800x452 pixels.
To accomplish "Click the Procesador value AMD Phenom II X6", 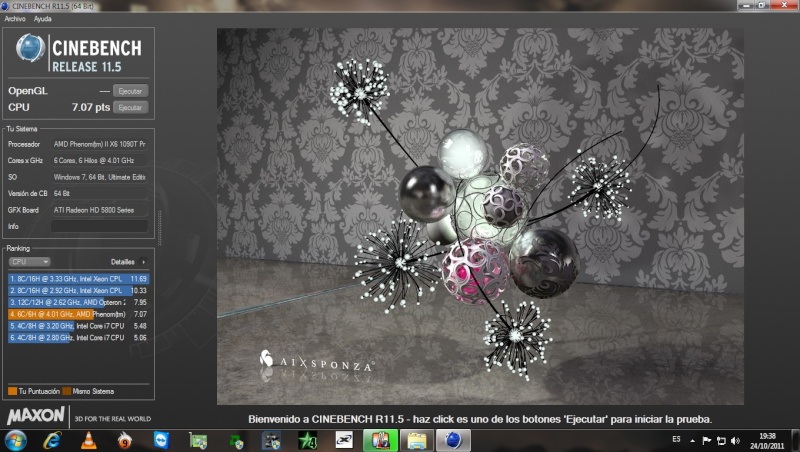I will click(99, 144).
